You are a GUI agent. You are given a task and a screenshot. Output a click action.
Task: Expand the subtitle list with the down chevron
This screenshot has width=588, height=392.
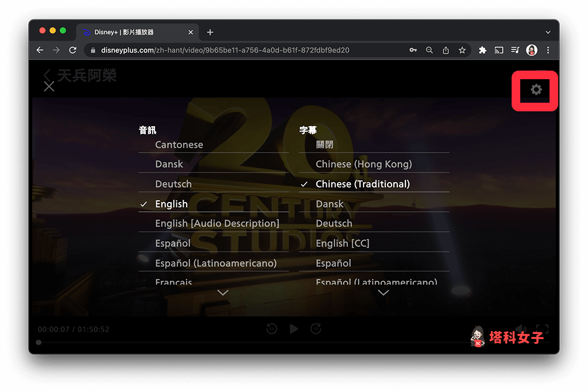coord(383,292)
